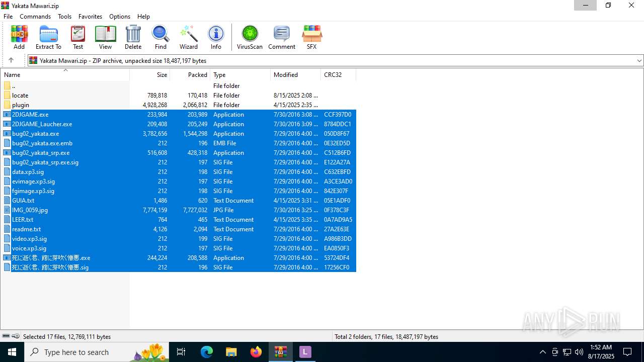Select the parent folder '..' entry
This screenshot has height=362, width=644.
(179, 86)
